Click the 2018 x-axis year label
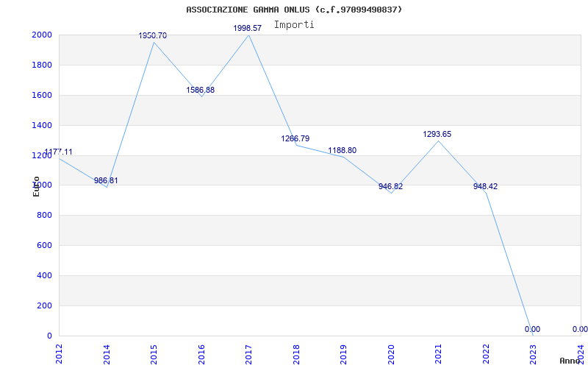The width and height of the screenshot is (588, 368). point(296,354)
